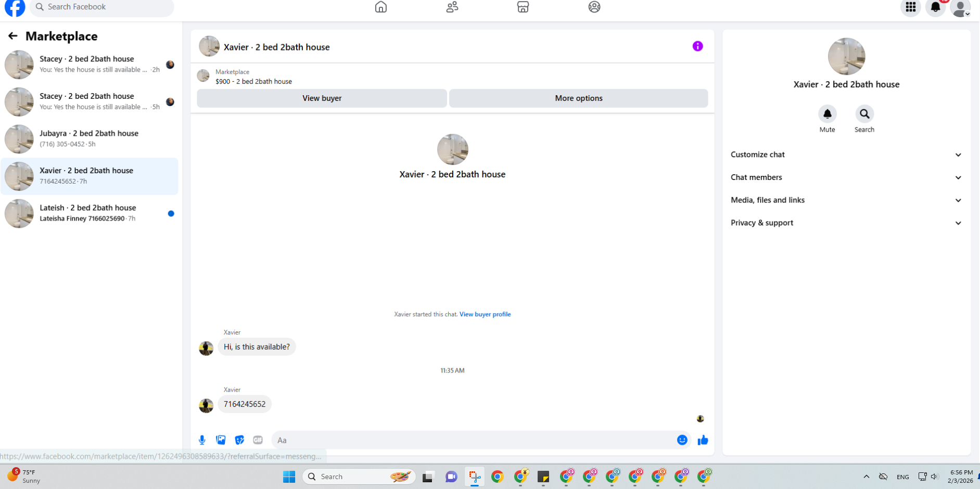Click the ENG language indicator
The width and height of the screenshot is (980, 489).
coord(903,477)
